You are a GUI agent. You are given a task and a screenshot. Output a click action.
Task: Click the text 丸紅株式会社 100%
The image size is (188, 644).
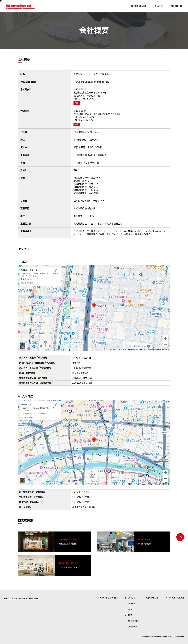coord(83,216)
